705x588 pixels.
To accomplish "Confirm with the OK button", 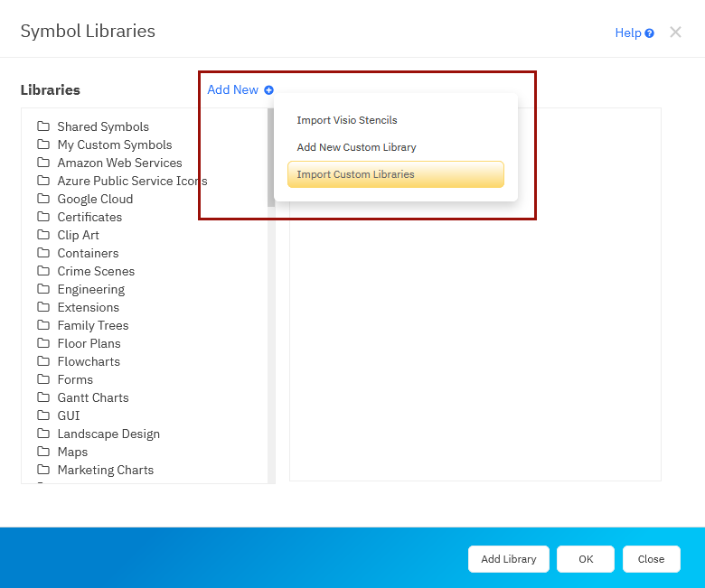I will coord(585,559).
